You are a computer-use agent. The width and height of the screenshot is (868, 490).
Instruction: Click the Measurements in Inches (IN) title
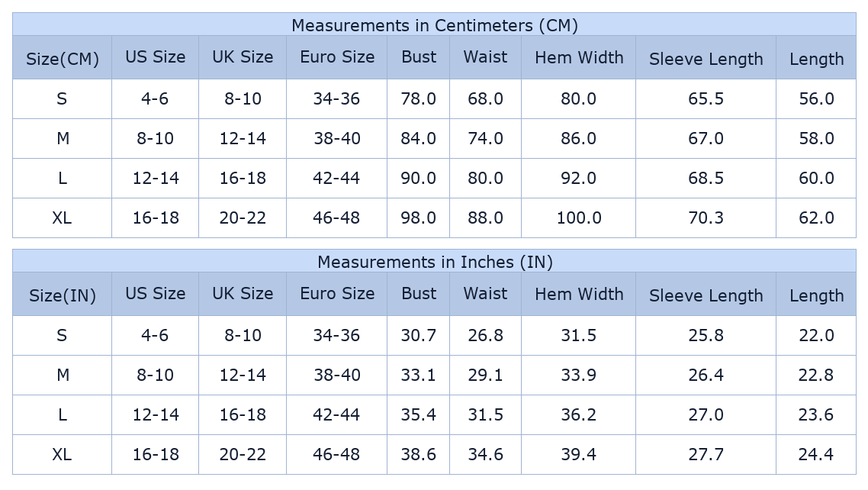pos(434,262)
